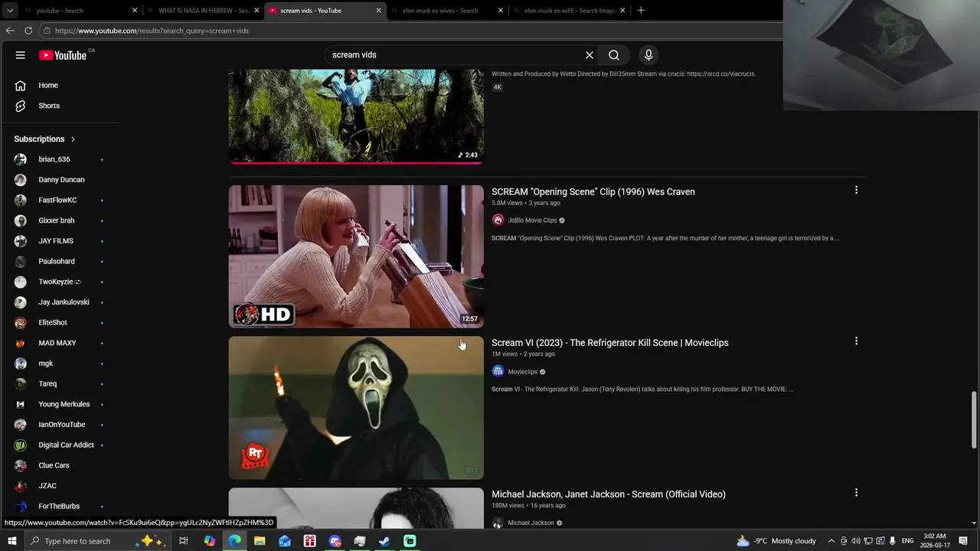This screenshot has width=980, height=551.
Task: Play the 2:43 forest video thumbnail
Action: (356, 116)
